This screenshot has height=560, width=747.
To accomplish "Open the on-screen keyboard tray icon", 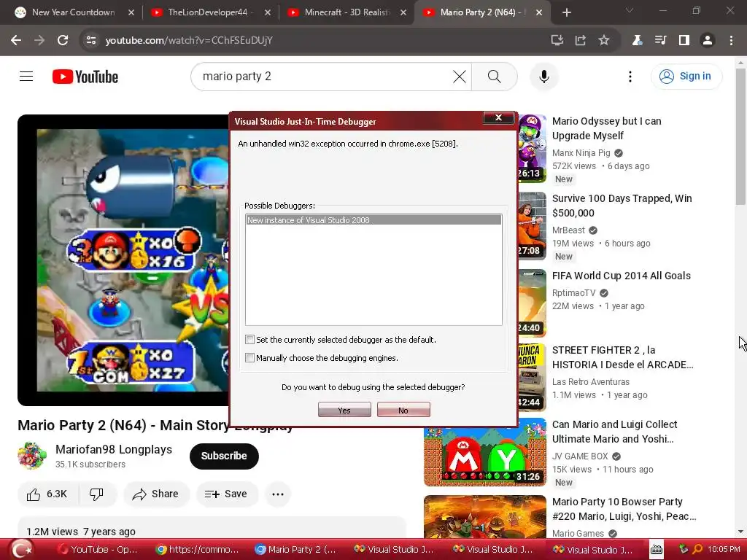I will (657, 550).
